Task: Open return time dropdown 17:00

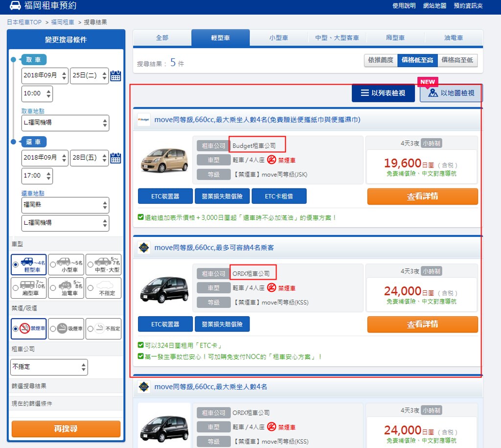Action: (37, 176)
